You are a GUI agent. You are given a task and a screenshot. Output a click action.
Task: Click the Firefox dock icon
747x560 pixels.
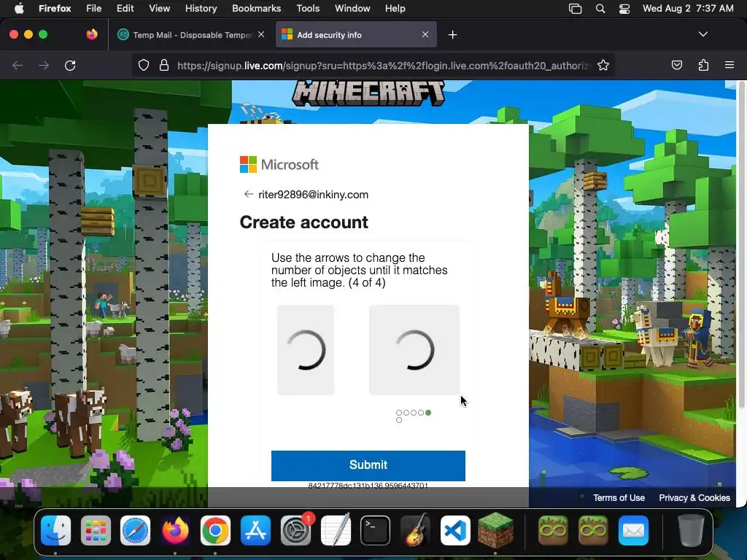[x=175, y=531]
